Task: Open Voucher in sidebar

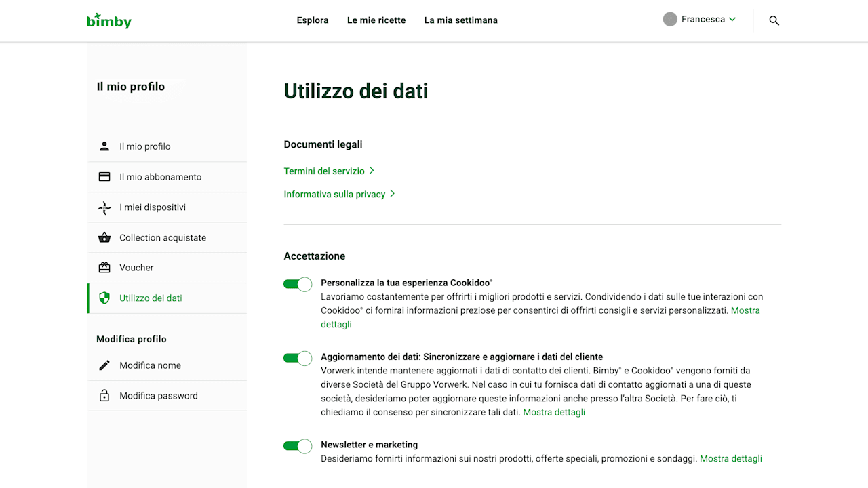Action: tap(167, 268)
